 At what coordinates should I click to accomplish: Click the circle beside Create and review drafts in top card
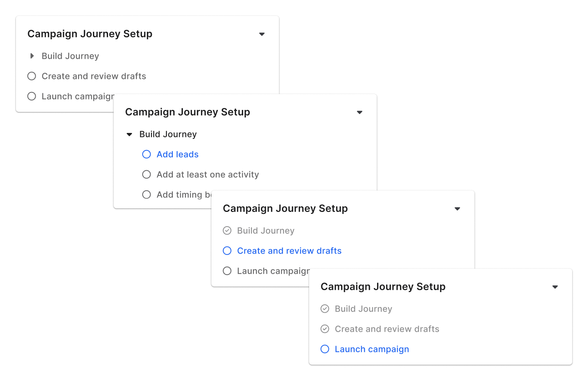click(31, 76)
